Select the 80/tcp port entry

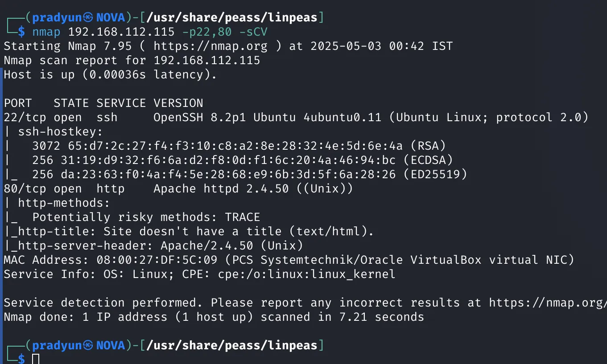pyautogui.click(x=25, y=188)
